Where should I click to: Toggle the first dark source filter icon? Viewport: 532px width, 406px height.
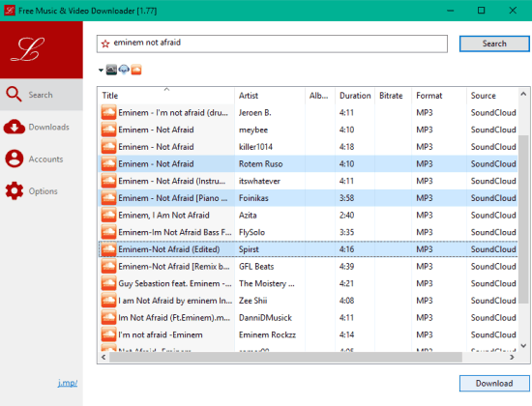tap(111, 70)
